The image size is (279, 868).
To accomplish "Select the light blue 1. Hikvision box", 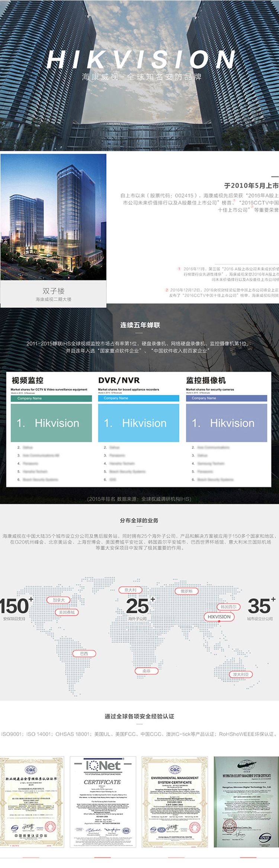I will point(139,423).
